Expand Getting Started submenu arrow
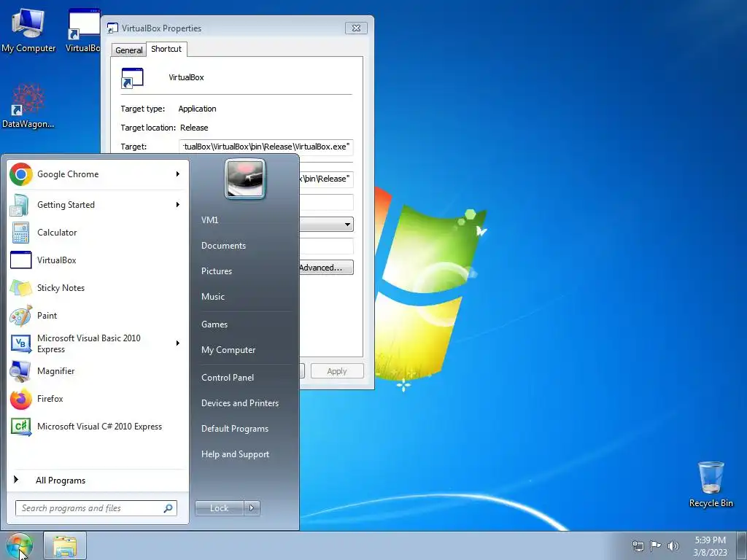 (x=178, y=205)
